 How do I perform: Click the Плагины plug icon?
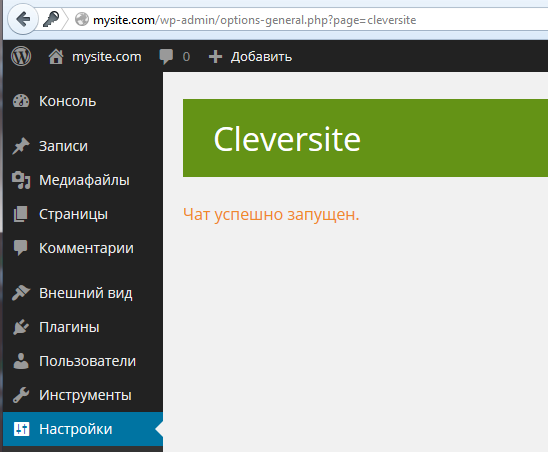21,327
